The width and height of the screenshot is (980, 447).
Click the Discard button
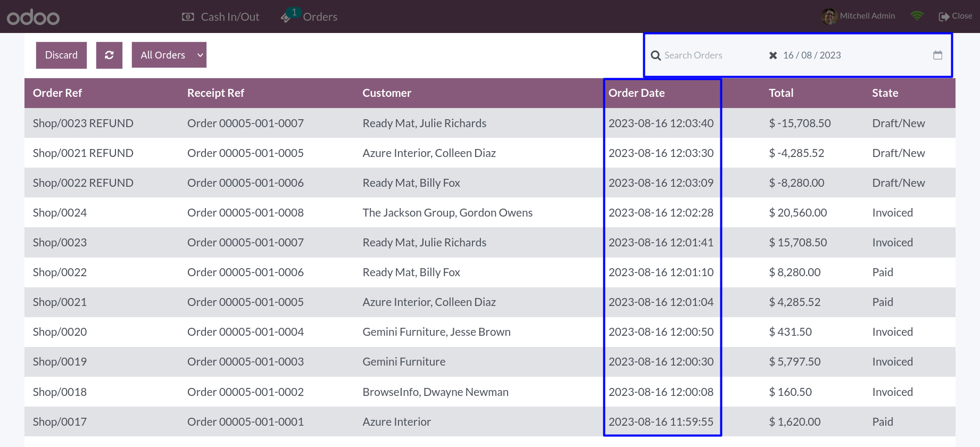click(x=61, y=55)
